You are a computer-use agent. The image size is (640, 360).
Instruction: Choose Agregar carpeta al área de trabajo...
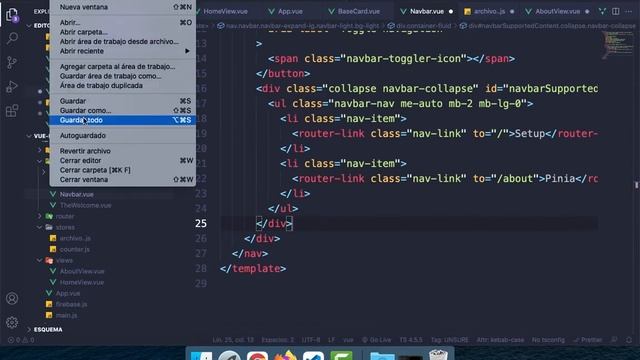[x=122, y=67]
